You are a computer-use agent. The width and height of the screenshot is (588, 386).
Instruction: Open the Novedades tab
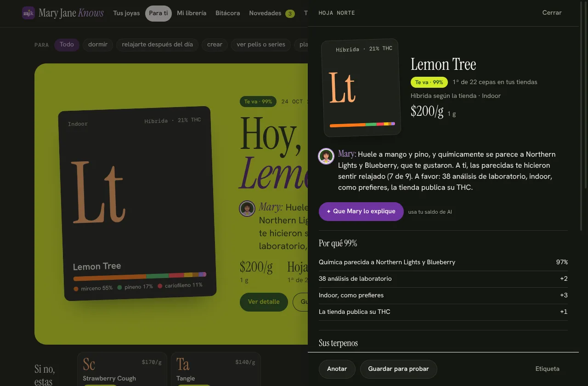tap(271, 13)
